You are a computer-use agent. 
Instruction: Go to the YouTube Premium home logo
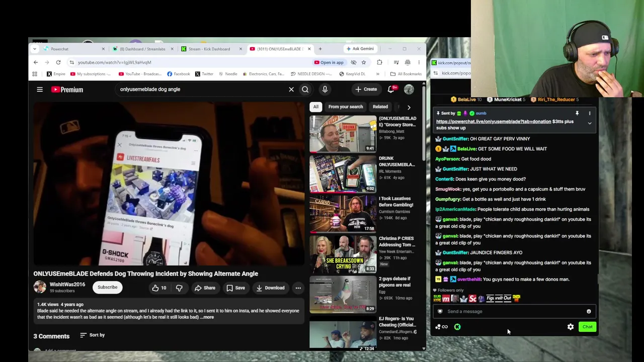pos(67,89)
